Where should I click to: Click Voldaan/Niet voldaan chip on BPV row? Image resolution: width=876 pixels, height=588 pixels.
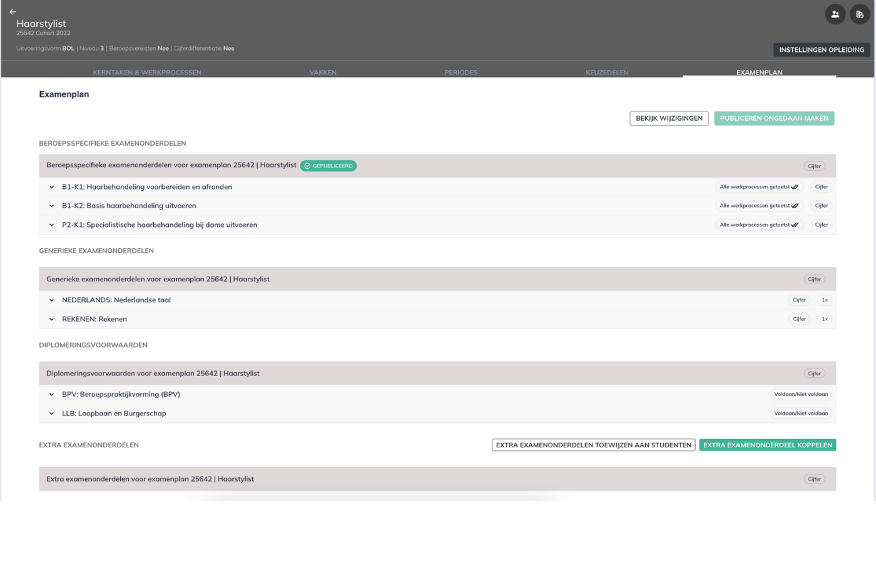[801, 395]
